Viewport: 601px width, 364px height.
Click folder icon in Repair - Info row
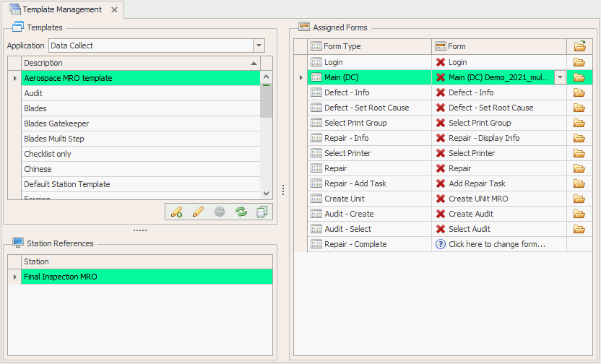tap(579, 138)
